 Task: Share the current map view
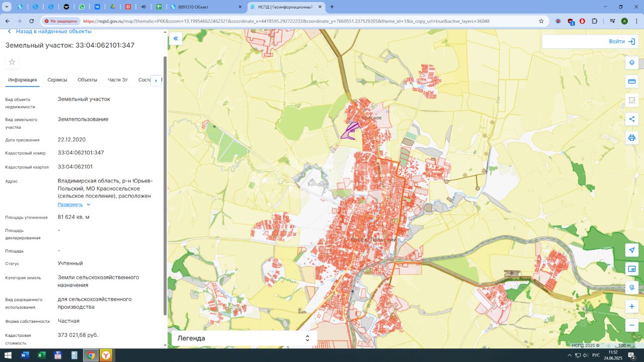click(631, 119)
